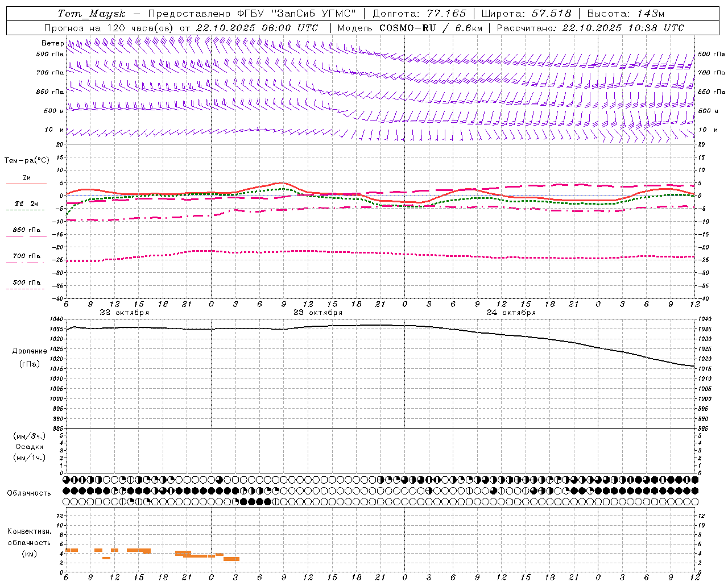Click the 850 гПа legend label in temperature panel
The width and height of the screenshot is (728, 582).
tap(27, 230)
